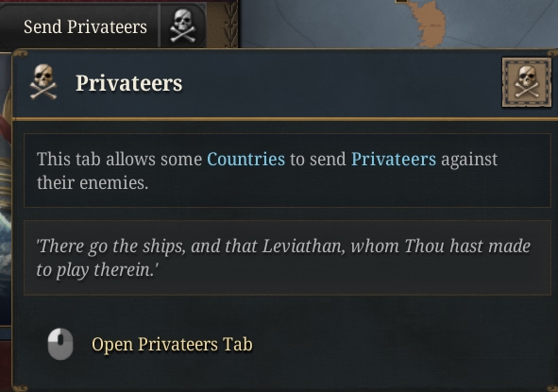Open the blue Privateers concept link
Image resolution: width=558 pixels, height=392 pixels.
coord(394,159)
